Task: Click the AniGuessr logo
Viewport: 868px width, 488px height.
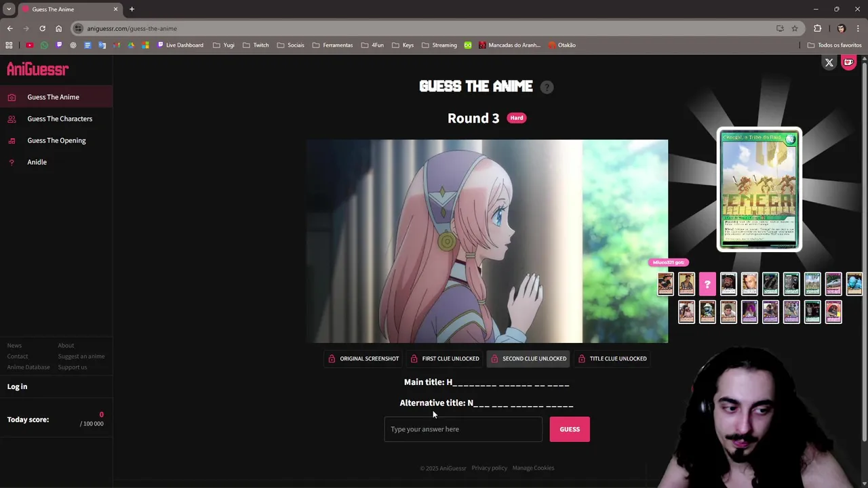Action: [x=38, y=69]
